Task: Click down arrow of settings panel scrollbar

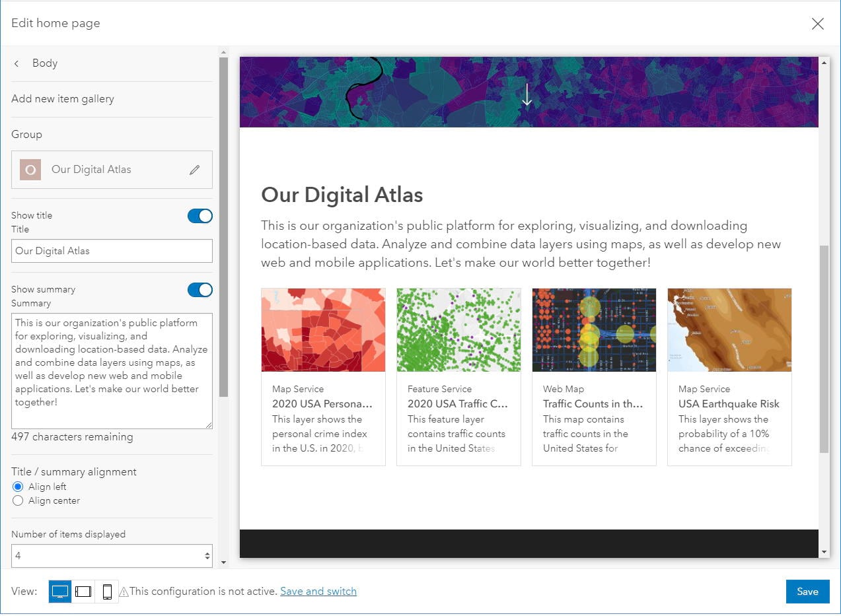Action: 223,563
